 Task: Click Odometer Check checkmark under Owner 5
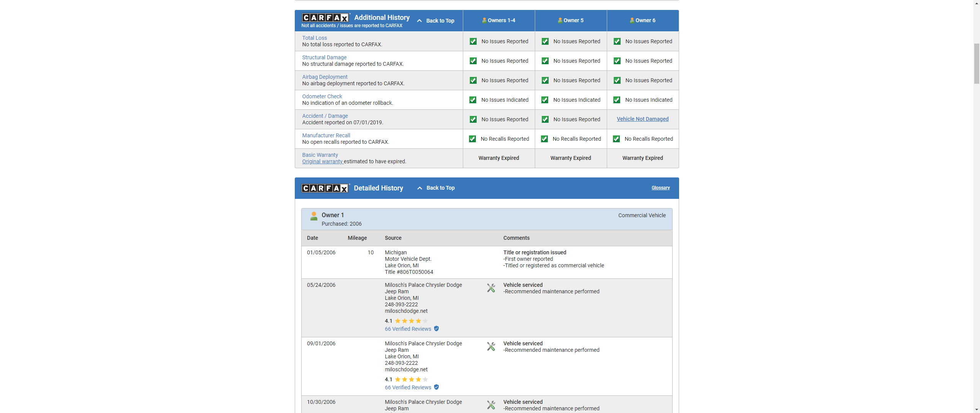pos(545,100)
